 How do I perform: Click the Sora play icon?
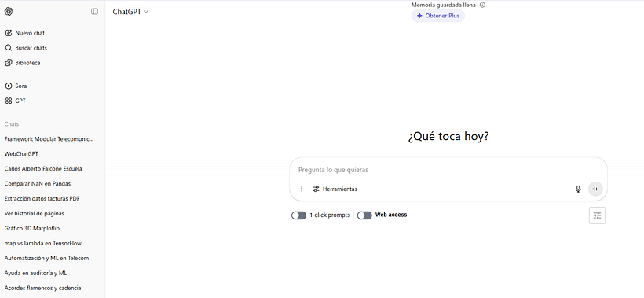(8, 86)
